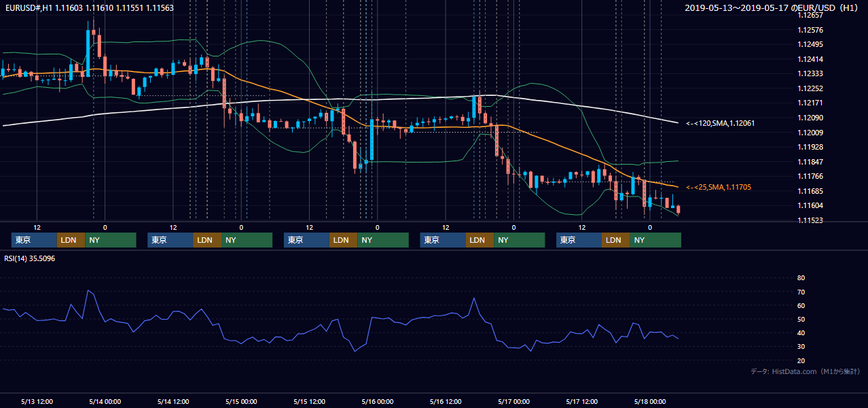
Task: Click RSI scale value 60
Action: [801, 305]
